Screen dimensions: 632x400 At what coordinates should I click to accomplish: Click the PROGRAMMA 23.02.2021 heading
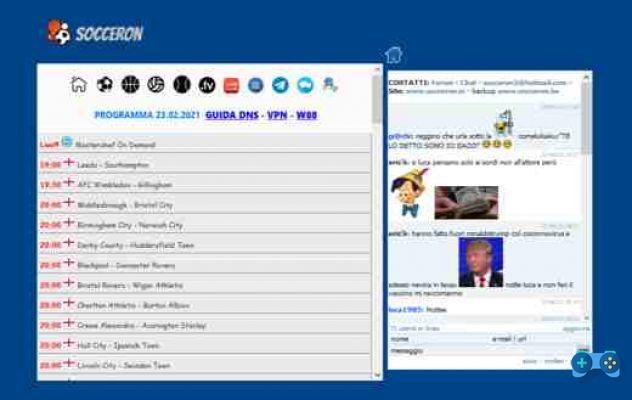(147, 115)
